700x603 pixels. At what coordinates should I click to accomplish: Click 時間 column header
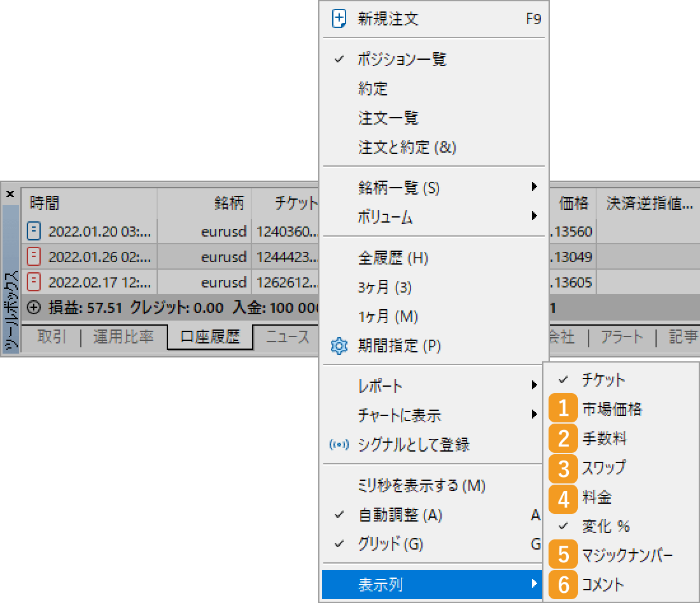click(x=89, y=203)
